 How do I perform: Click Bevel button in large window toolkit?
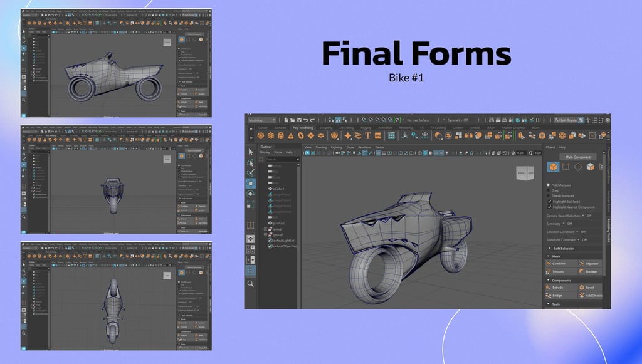click(x=591, y=288)
